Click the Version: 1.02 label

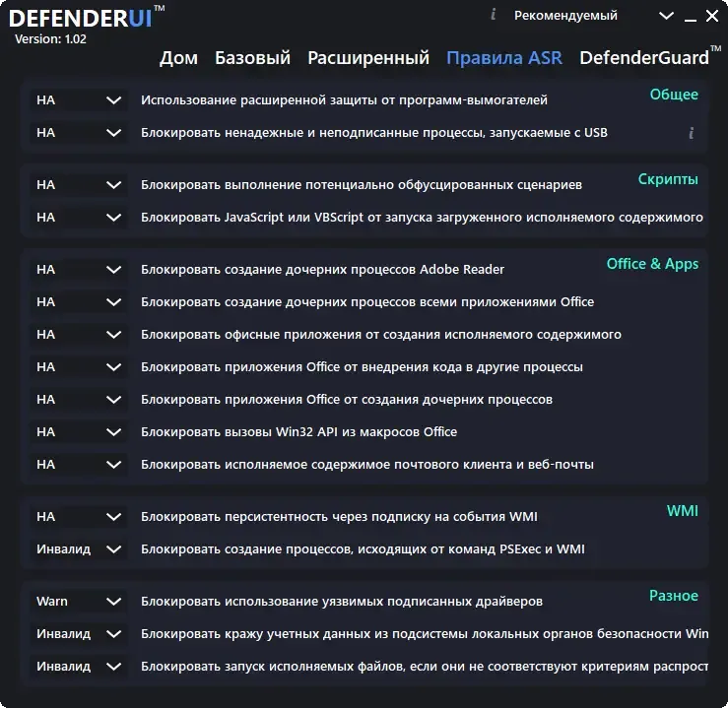[x=50, y=39]
